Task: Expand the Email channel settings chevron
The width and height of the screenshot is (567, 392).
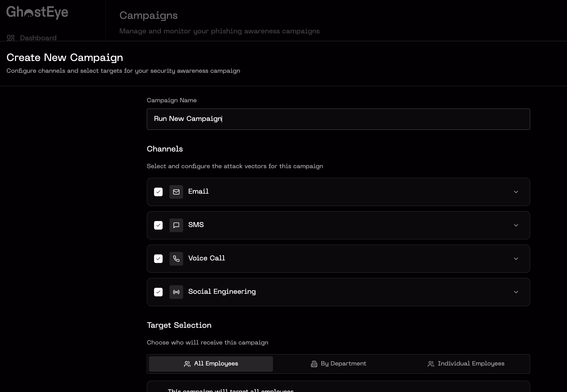Action: 516,192
